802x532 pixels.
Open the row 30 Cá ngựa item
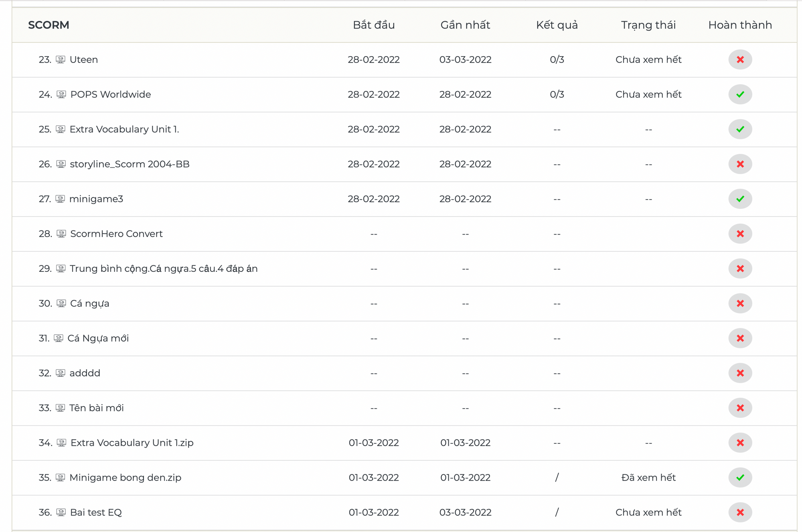coord(90,303)
